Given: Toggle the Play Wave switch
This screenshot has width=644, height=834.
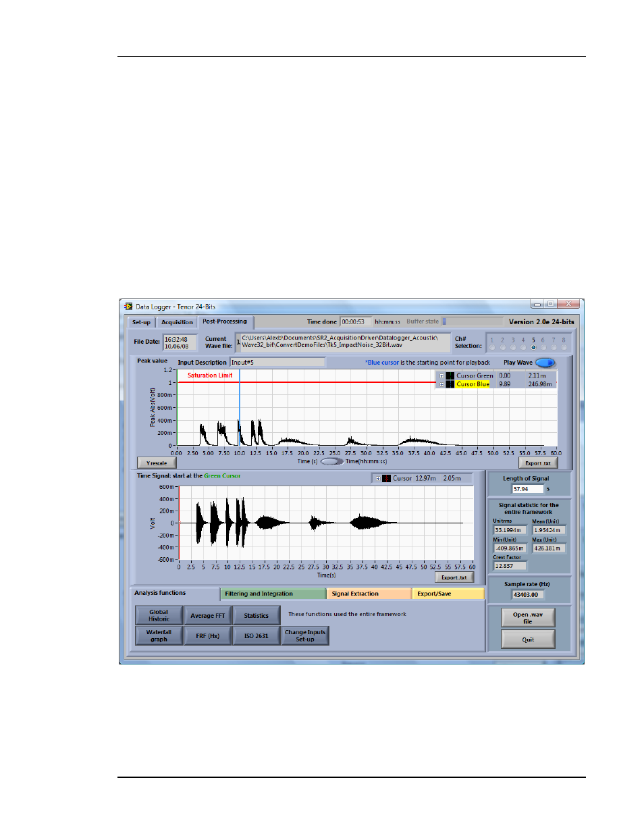Looking at the screenshot, I should (x=545, y=363).
